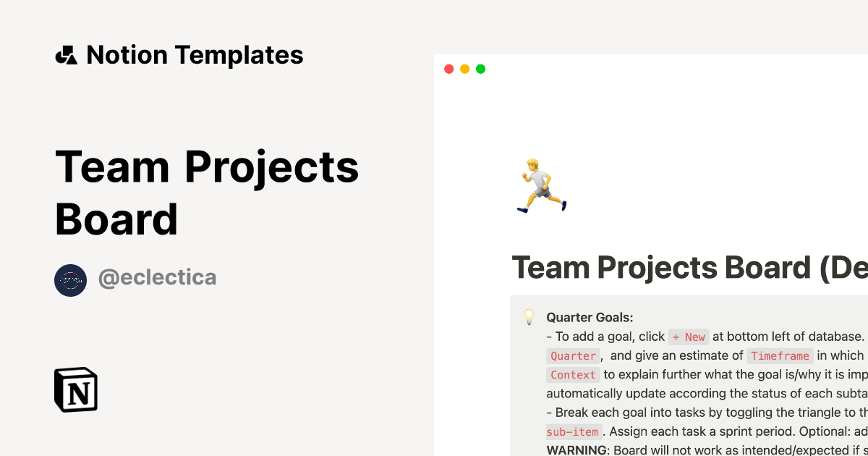Open @eclectica's circular profile avatar

coord(71,280)
